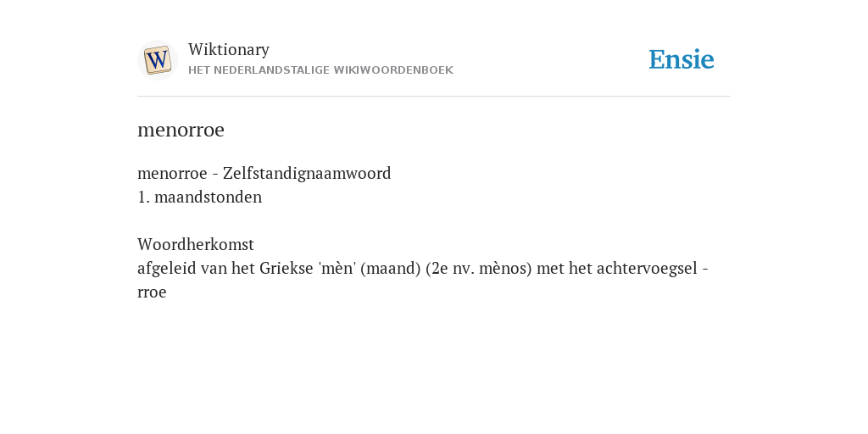This screenshot has width=868, height=434.
Task: Open the Ensie logo link
Action: tap(681, 59)
